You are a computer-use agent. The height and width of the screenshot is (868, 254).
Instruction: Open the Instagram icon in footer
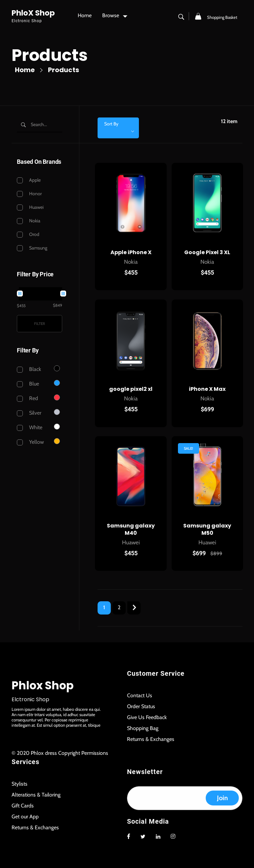click(x=173, y=836)
